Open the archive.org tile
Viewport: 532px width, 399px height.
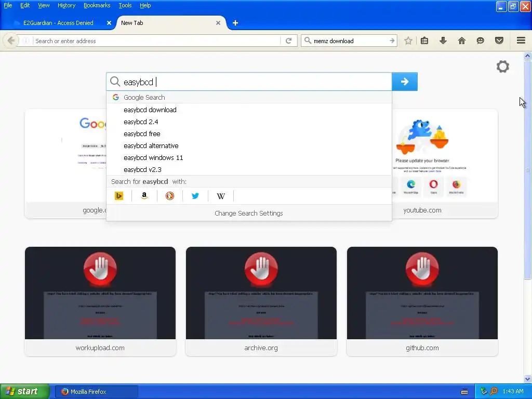(261, 301)
